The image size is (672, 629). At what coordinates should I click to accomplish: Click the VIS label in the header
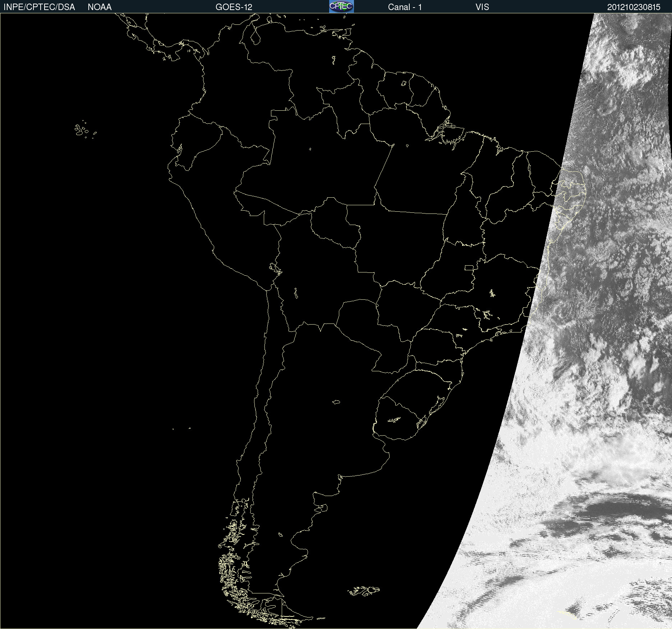tap(482, 7)
